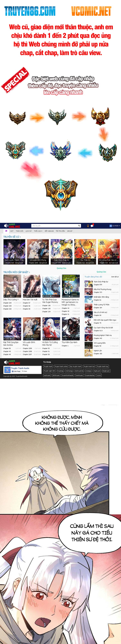121x644 pixels.
Task: Click Chapter 1 of Túy Kiếm Dạ Hành
Action: pyautogui.click(x=65, y=346)
